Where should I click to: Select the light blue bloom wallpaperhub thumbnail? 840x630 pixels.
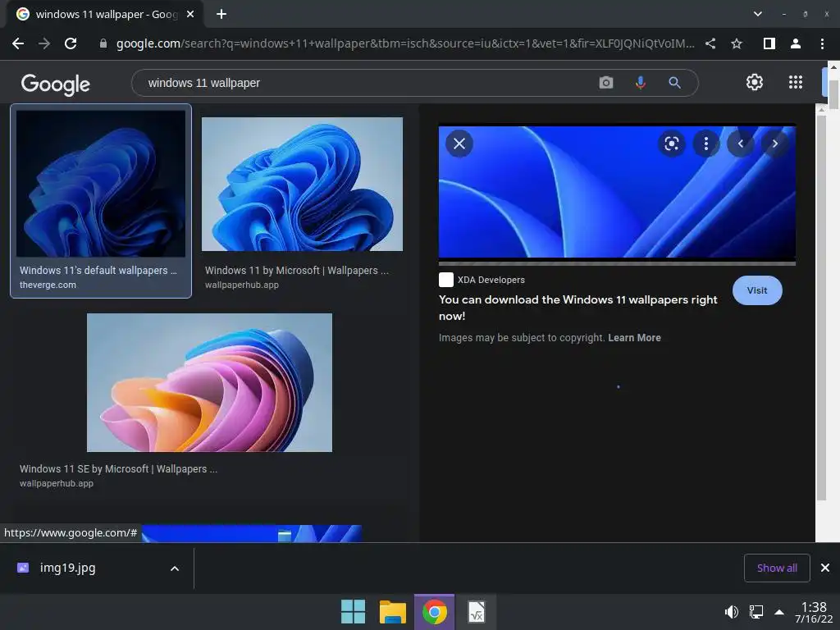(302, 184)
